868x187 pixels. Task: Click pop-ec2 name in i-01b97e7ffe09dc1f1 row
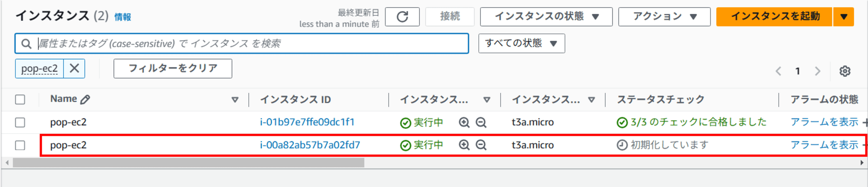point(68,122)
